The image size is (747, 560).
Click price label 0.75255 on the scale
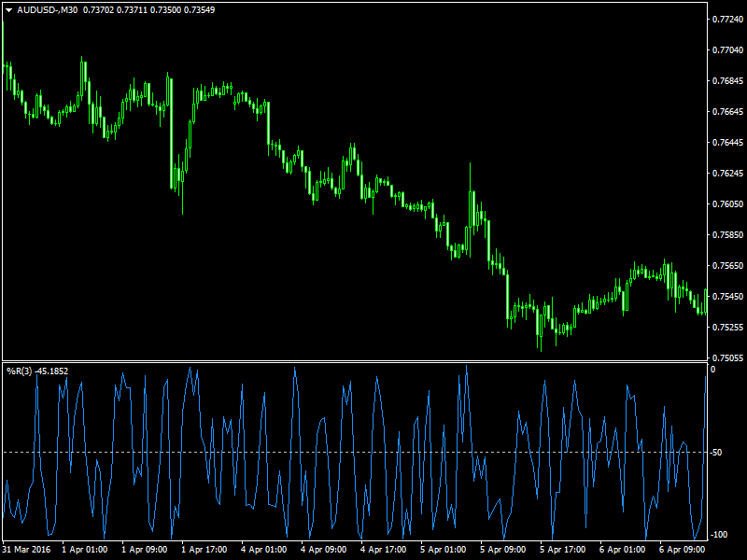coord(727,328)
